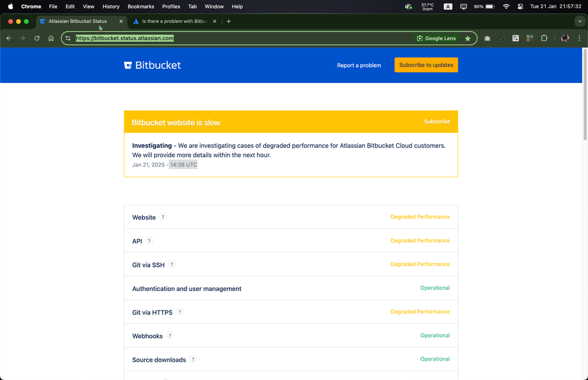
Task: Open the Apple menu
Action: click(x=11, y=6)
